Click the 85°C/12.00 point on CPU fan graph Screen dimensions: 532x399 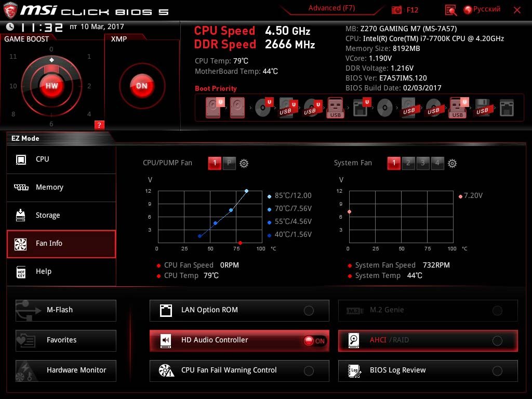tap(246, 191)
